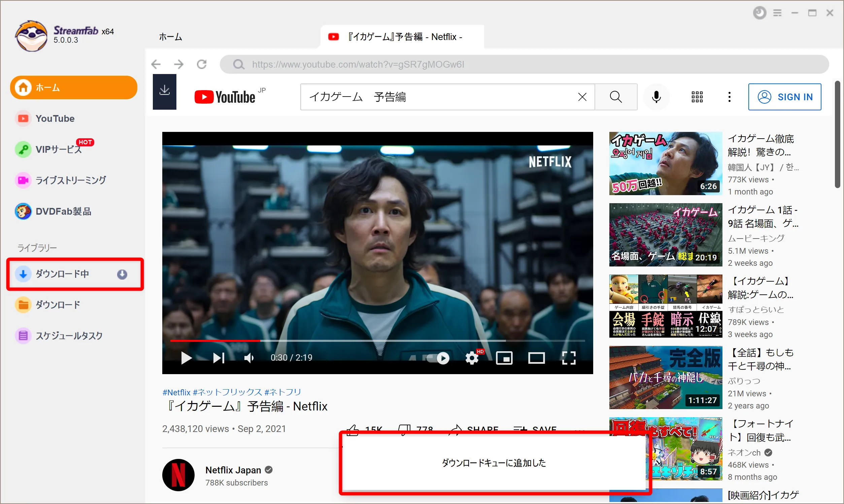Click the YouTube search magnifier button
Viewport: 844px width, 504px height.
[x=616, y=97]
